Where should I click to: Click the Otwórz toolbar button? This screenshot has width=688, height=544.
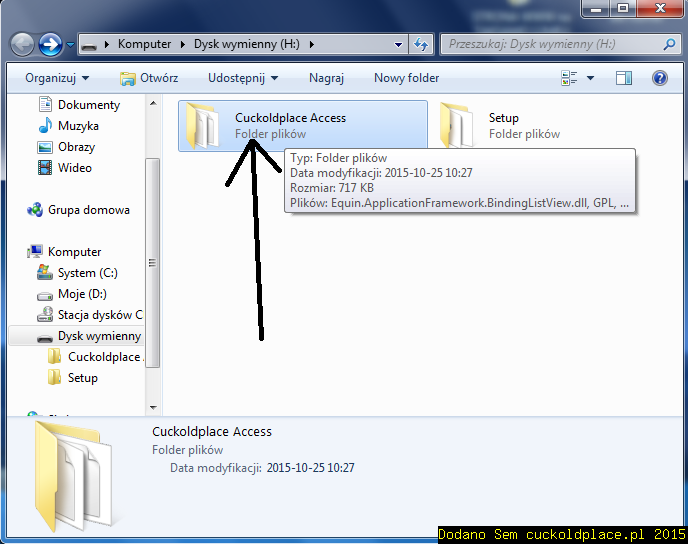(149, 78)
